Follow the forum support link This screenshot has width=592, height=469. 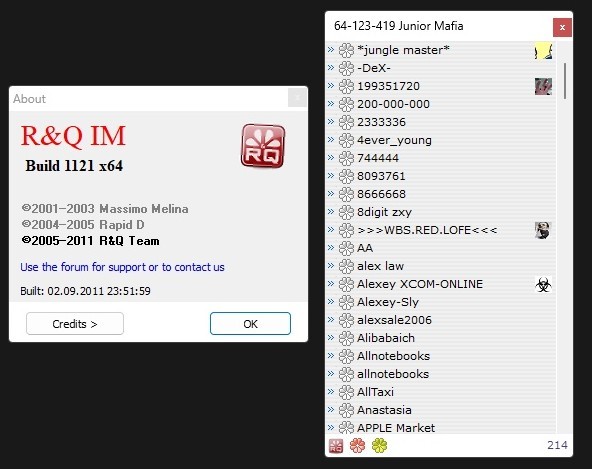122,267
